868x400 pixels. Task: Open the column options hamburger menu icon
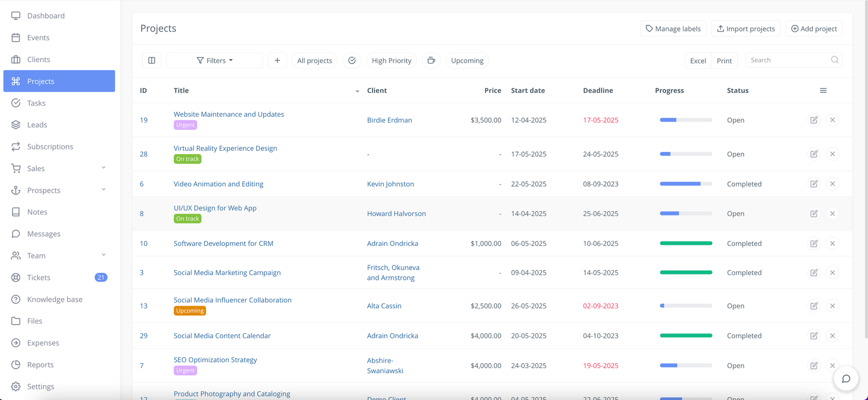823,91
